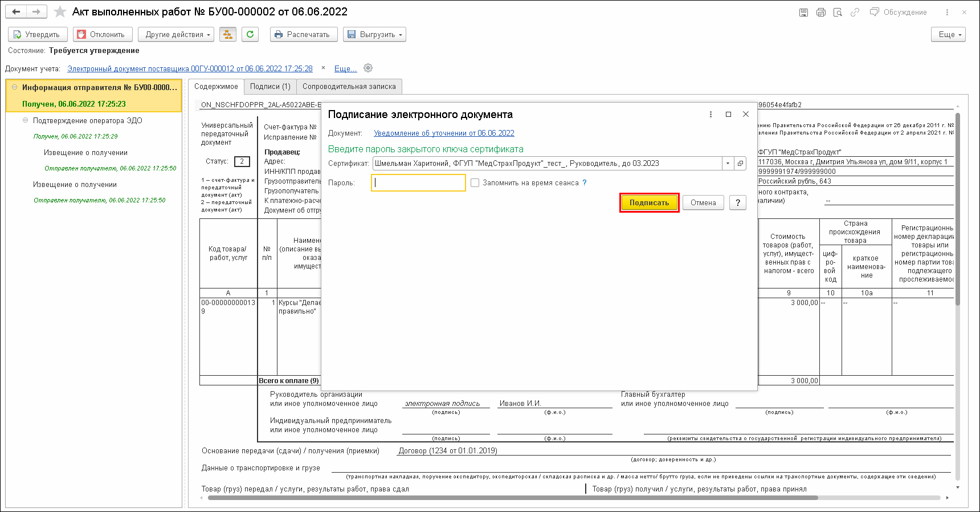Click the Подписать button
The height and width of the screenshot is (512, 980).
(x=649, y=202)
